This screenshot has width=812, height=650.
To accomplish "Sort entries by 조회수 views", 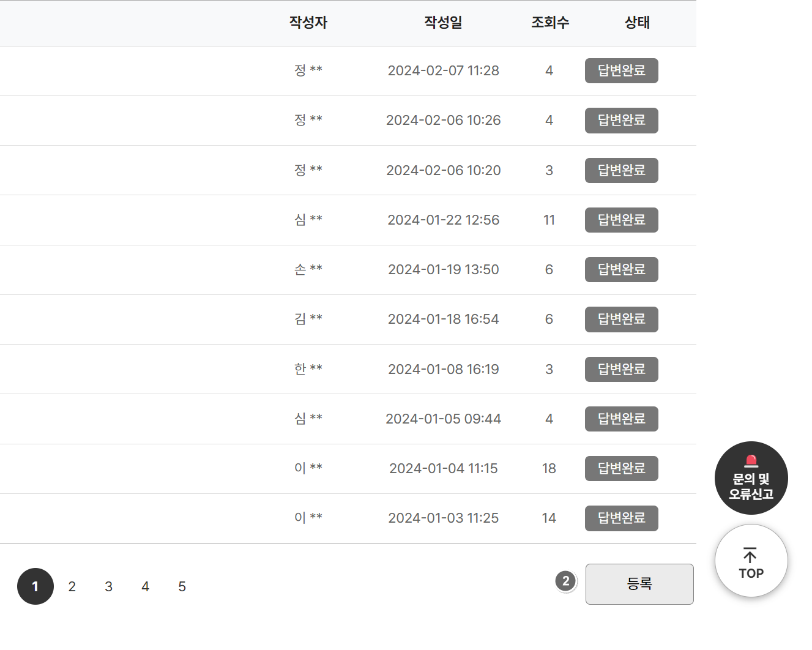I will click(x=549, y=22).
